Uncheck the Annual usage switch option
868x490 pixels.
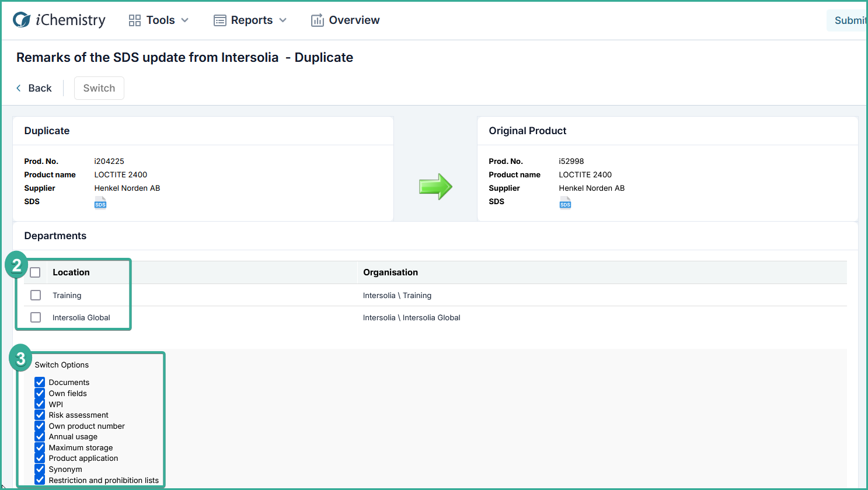point(40,436)
